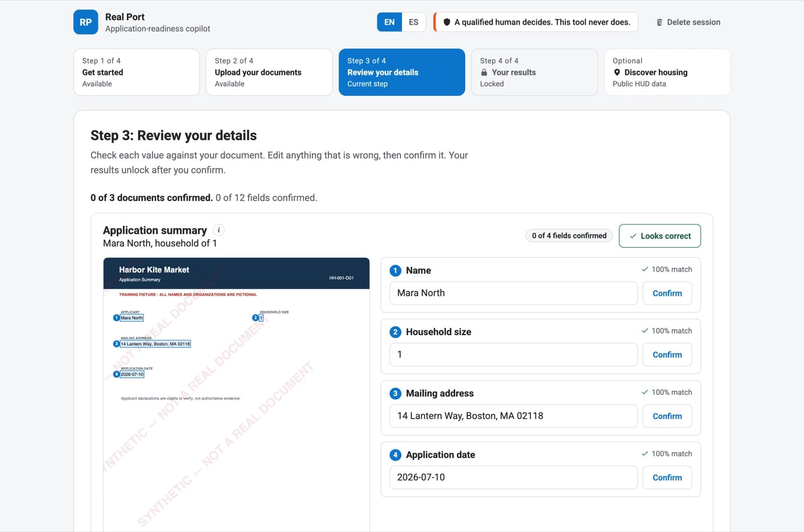Click marker 3 on the document mailing address
Image resolution: width=804 pixels, height=532 pixels.
117,344
